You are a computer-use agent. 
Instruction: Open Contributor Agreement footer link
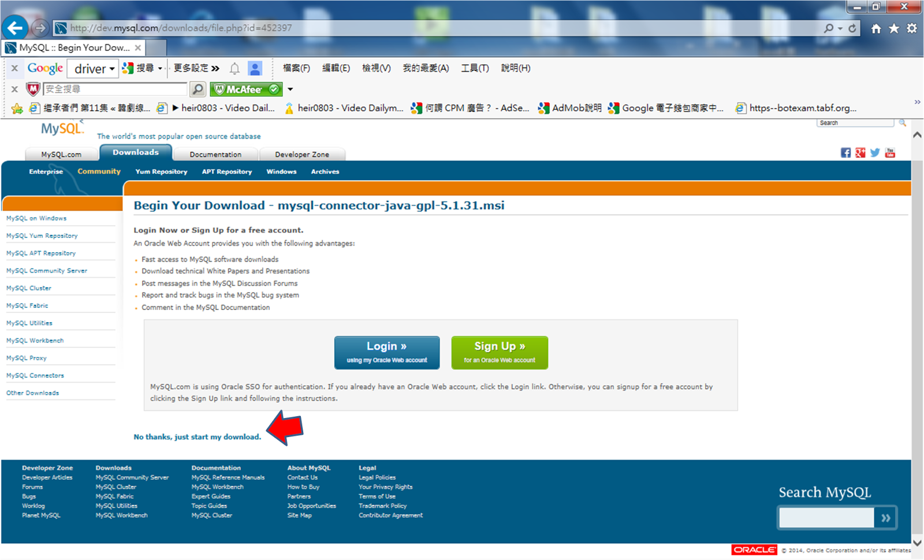click(391, 515)
